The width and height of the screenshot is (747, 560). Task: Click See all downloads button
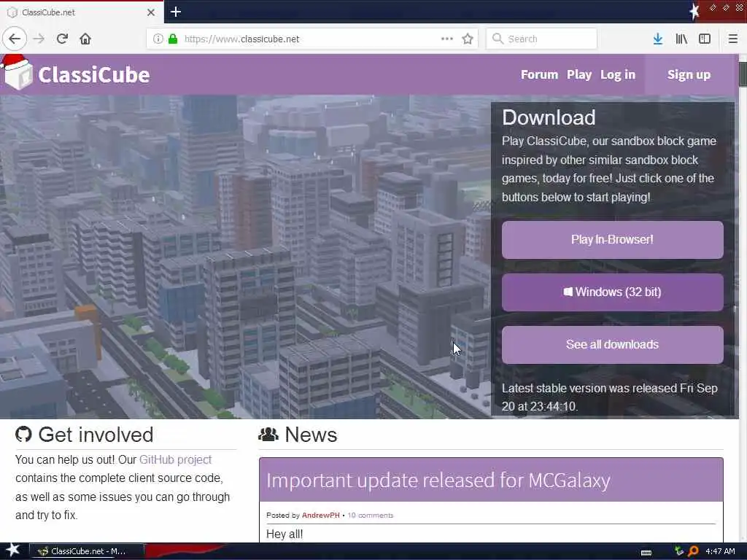tap(612, 344)
